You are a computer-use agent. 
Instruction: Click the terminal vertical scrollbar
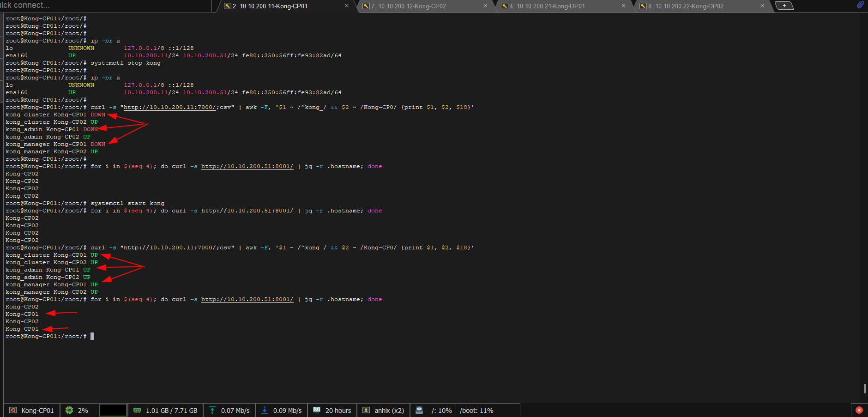(x=865, y=388)
